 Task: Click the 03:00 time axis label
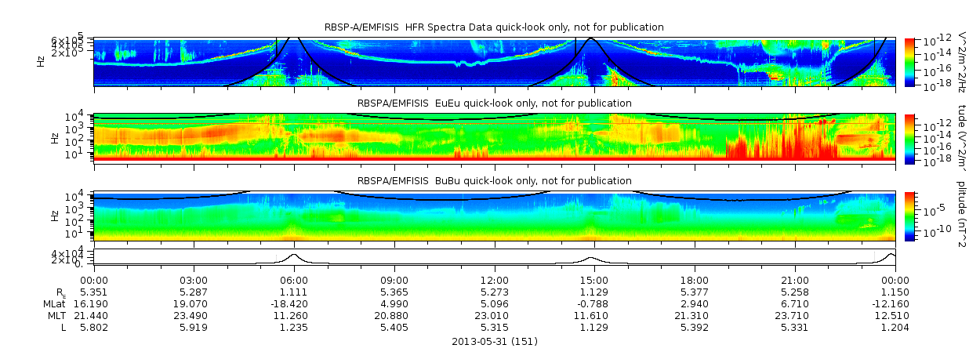point(194,281)
